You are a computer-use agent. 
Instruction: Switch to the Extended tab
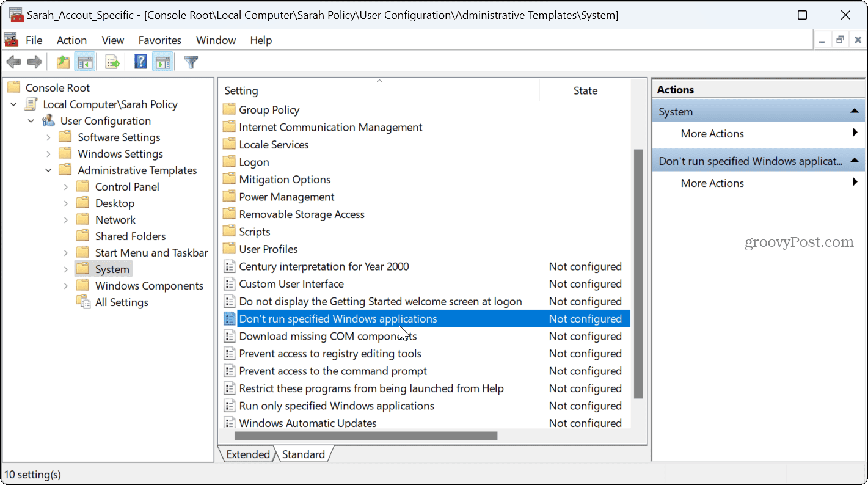[x=248, y=454]
